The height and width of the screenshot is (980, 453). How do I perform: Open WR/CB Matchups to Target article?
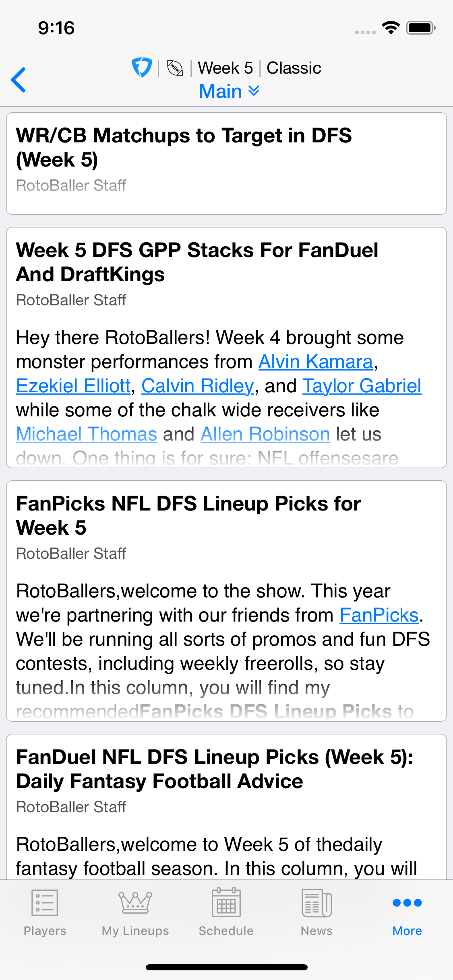pyautogui.click(x=184, y=147)
